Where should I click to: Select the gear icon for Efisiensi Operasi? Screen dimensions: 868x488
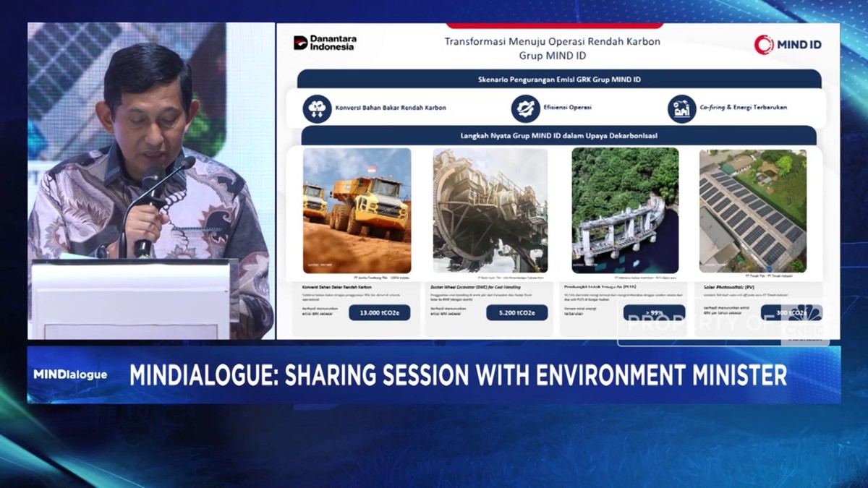coord(526,108)
